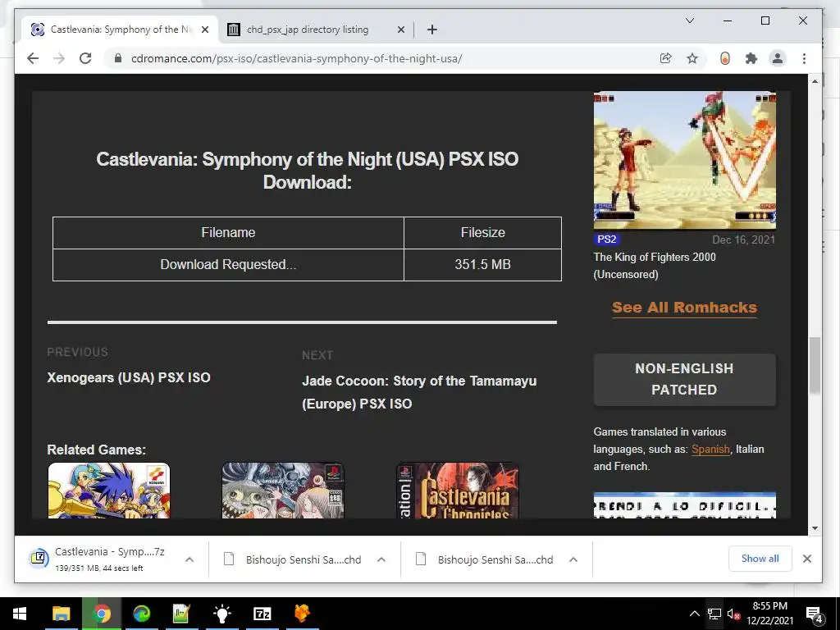Click the Filename column header
The width and height of the screenshot is (840, 630).
(x=228, y=232)
